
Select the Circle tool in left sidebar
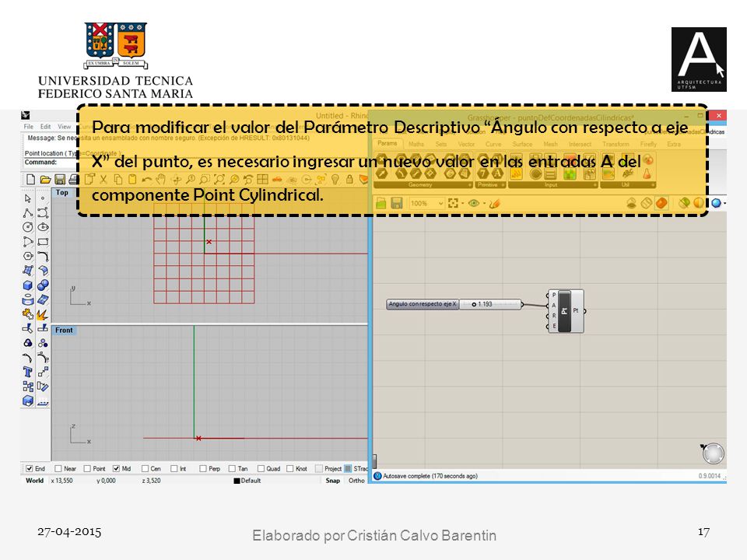point(28,227)
